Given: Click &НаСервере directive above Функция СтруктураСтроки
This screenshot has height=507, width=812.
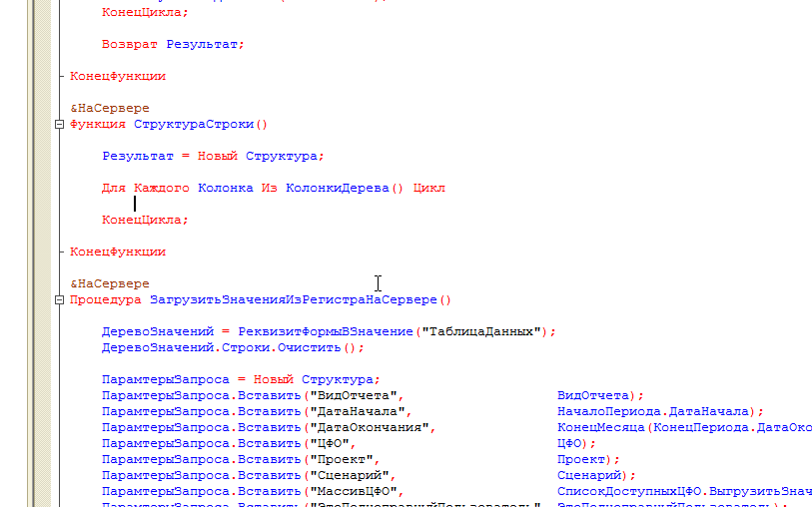Looking at the screenshot, I should (x=110, y=108).
